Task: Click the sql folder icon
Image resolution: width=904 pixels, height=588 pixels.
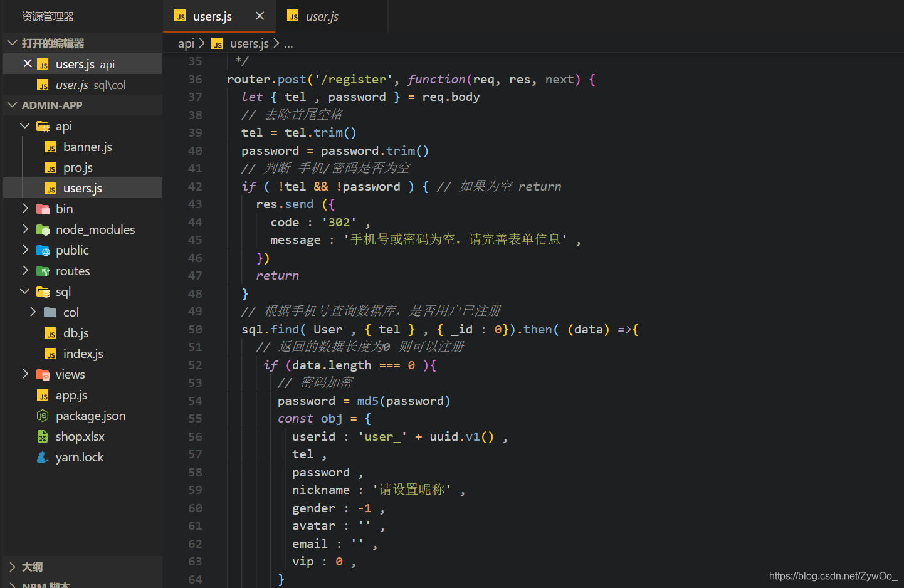Action: (x=43, y=292)
